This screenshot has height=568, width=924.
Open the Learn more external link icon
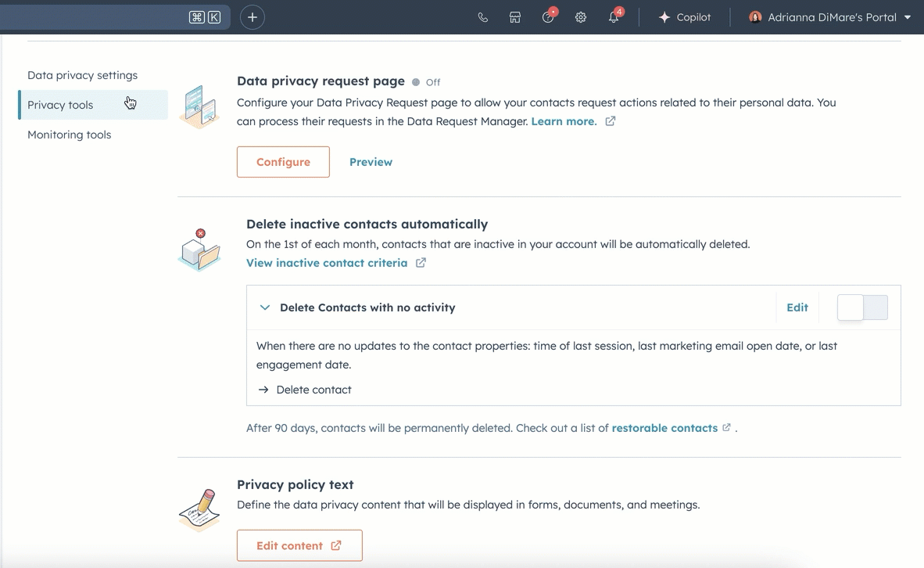click(611, 121)
